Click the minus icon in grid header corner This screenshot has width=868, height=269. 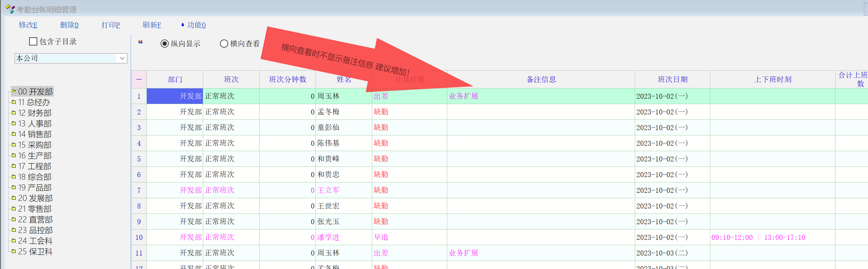(x=139, y=80)
